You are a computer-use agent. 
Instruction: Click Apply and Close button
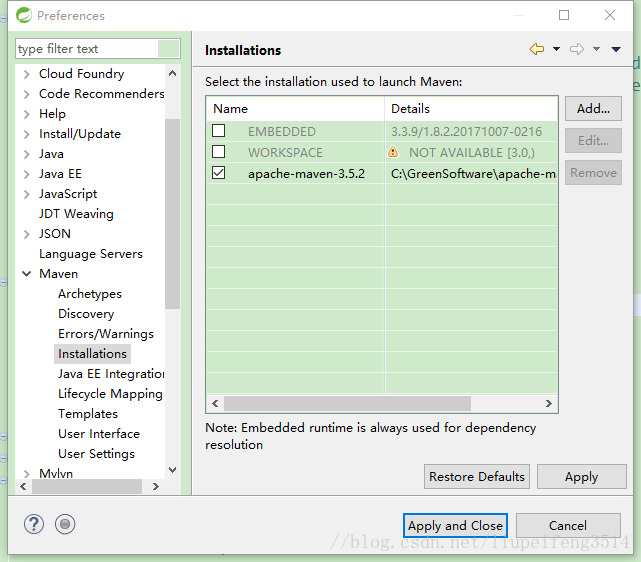tap(455, 526)
